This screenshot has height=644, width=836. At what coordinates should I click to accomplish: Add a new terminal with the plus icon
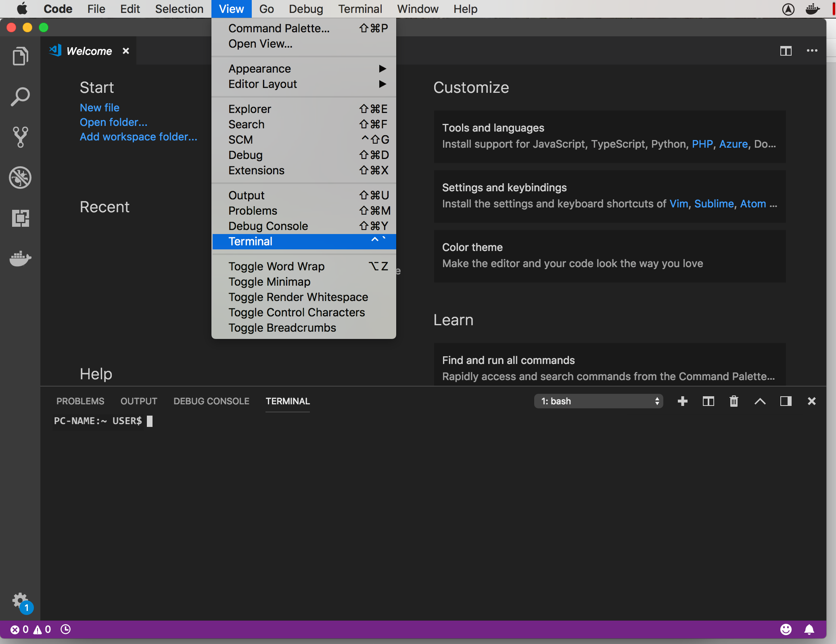683,401
